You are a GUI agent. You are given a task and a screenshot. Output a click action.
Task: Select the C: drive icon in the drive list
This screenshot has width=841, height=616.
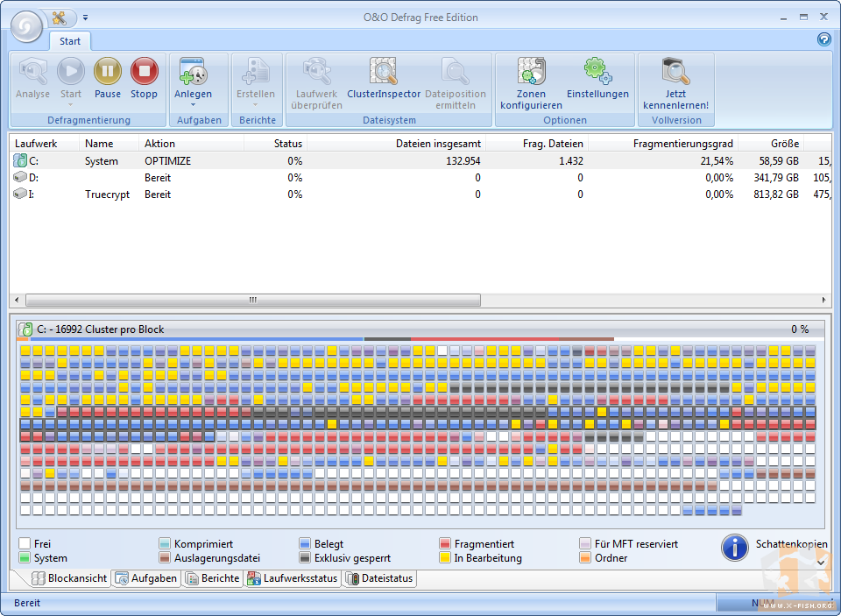click(x=20, y=160)
